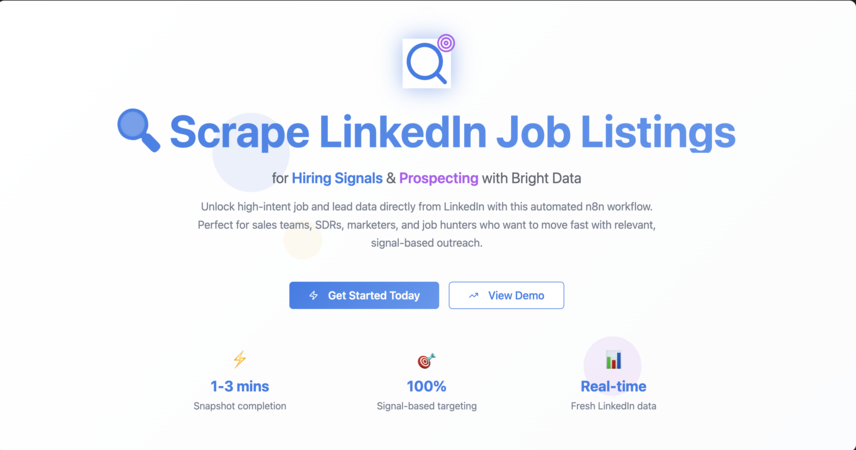Select the 100% statistic text
856x450 pixels.
(426, 386)
